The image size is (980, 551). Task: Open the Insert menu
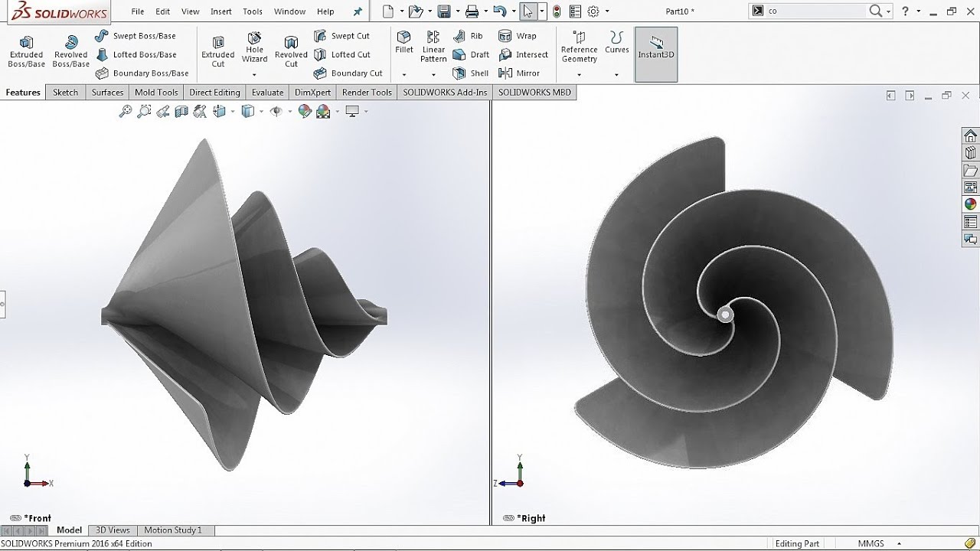coord(221,11)
